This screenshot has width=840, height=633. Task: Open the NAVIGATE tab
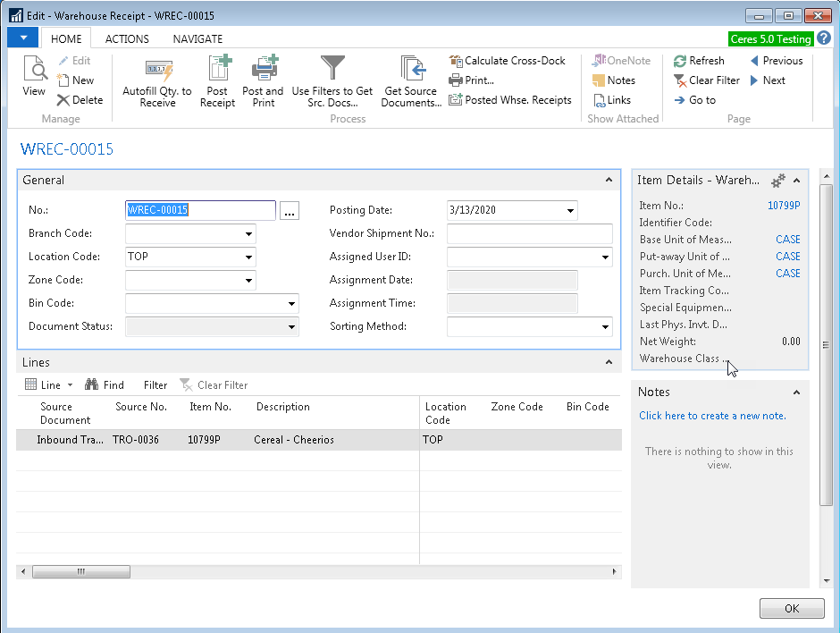pos(197,38)
